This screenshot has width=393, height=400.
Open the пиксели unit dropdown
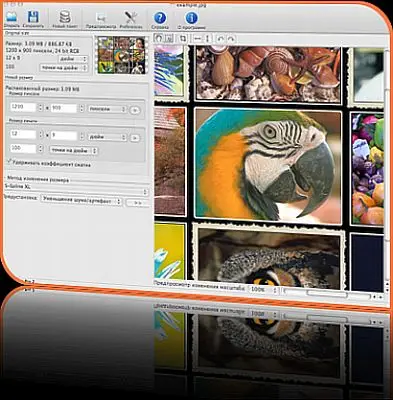point(107,109)
